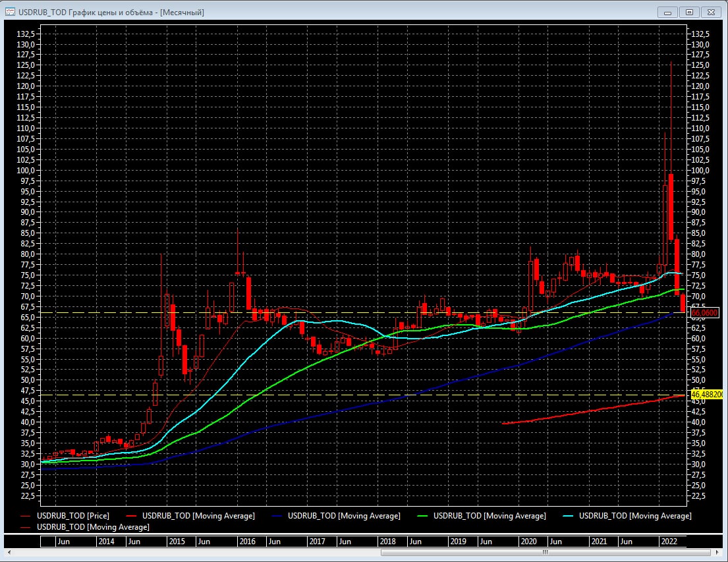Click the 2014 label on the timeline

click(x=106, y=542)
